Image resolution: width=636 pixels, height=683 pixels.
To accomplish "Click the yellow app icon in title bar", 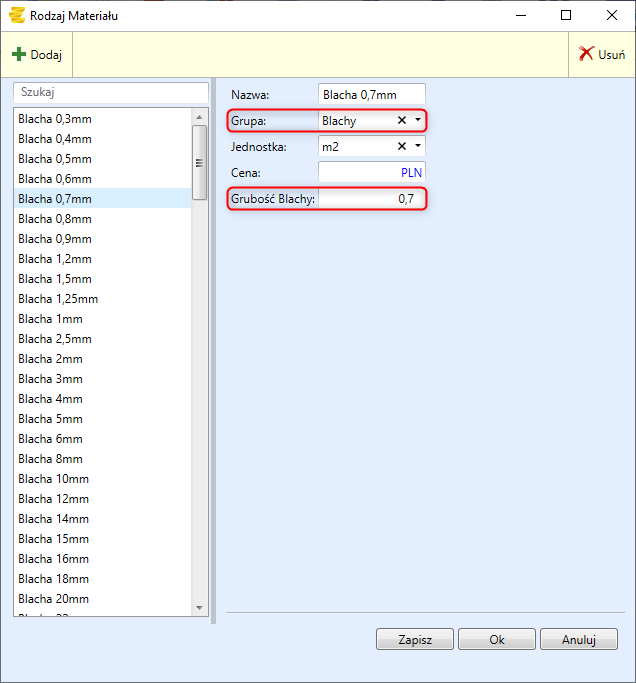I will tap(15, 15).
